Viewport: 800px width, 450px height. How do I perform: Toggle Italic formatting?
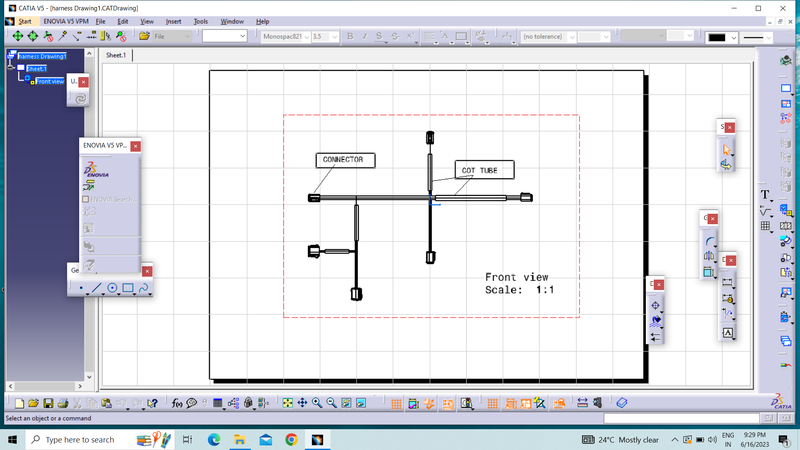point(364,36)
